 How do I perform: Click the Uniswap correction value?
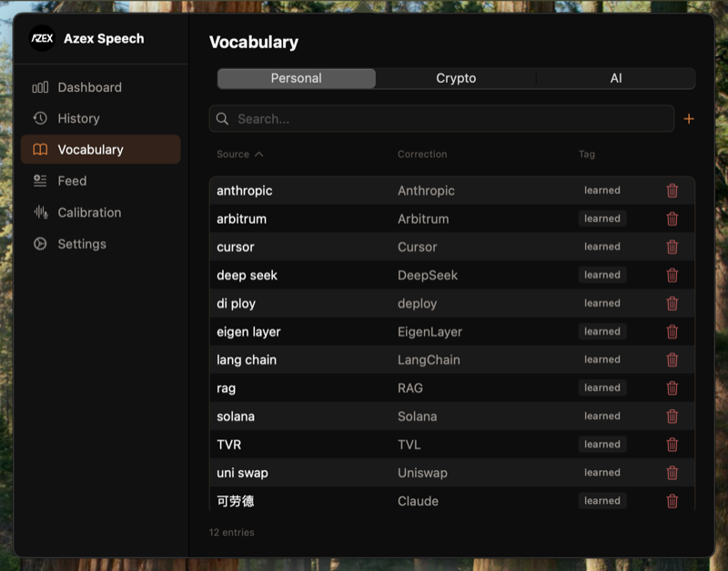point(422,473)
